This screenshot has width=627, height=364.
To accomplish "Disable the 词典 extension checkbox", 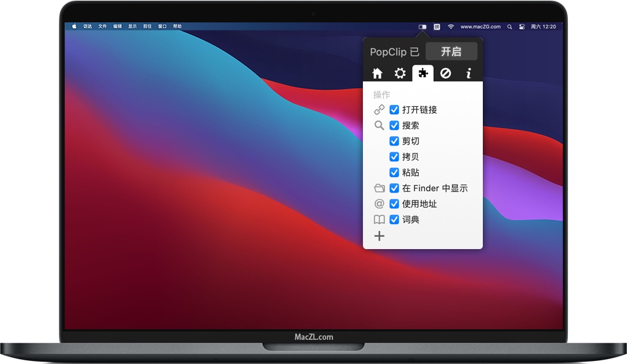I will tap(394, 219).
